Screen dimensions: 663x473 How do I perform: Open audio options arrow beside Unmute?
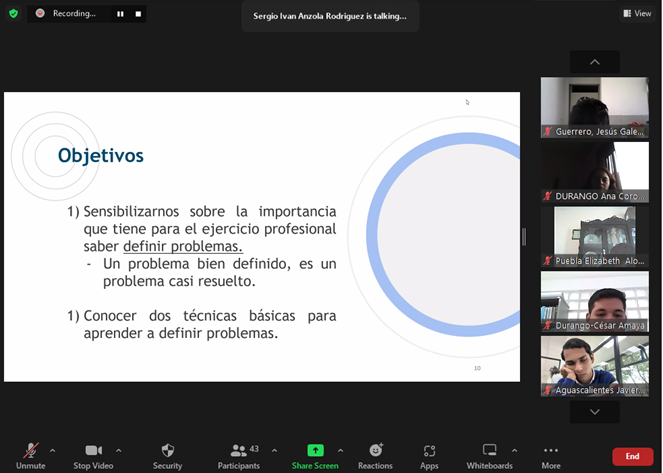click(x=52, y=451)
